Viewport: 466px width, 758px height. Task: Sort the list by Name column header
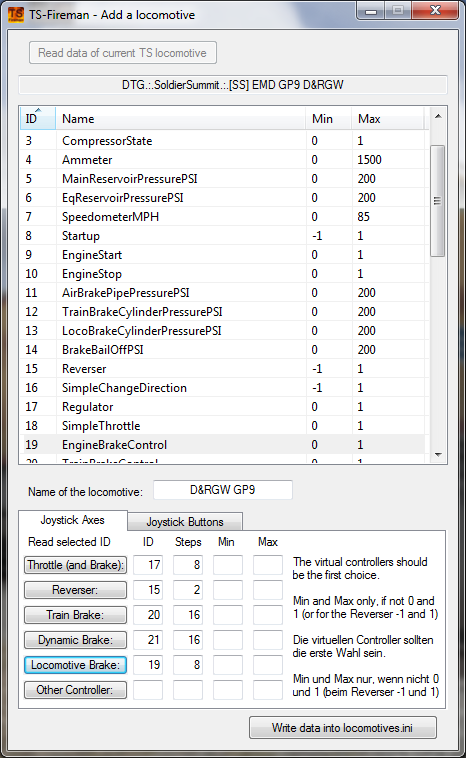point(180,118)
